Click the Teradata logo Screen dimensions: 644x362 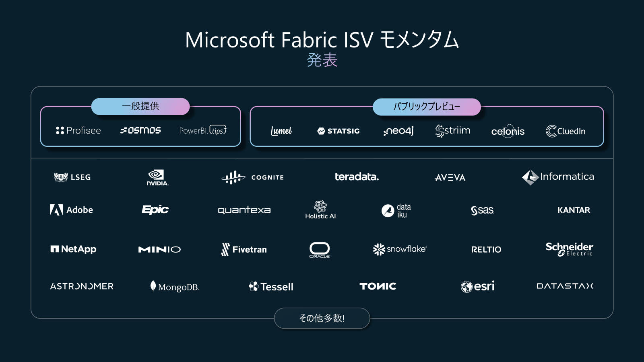pyautogui.click(x=357, y=177)
